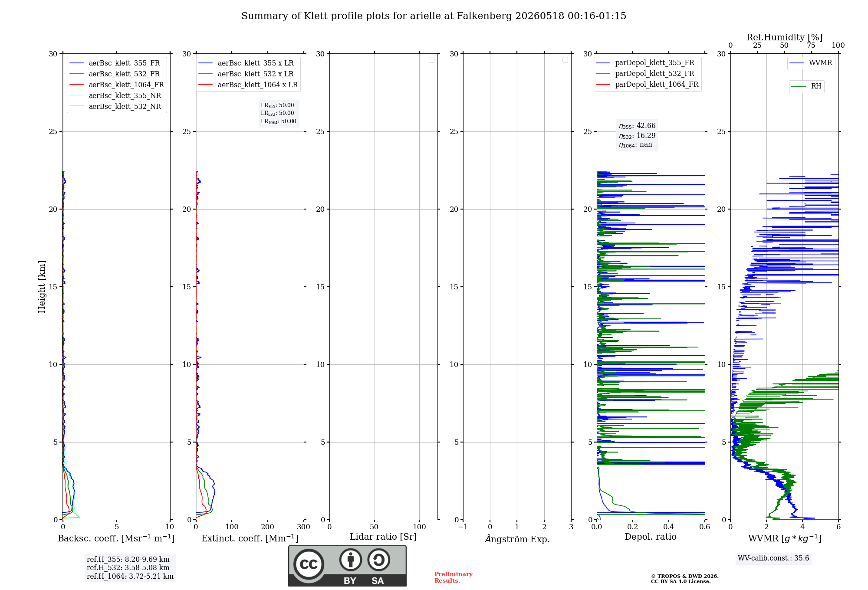
Task: Select parDepol_klett_1064_FR legend entry
Action: tap(647, 84)
